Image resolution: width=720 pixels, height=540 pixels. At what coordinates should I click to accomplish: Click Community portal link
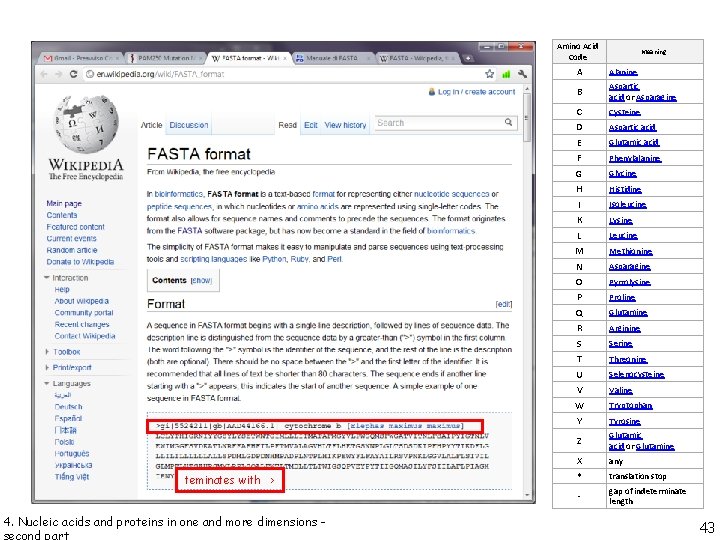[84, 313]
